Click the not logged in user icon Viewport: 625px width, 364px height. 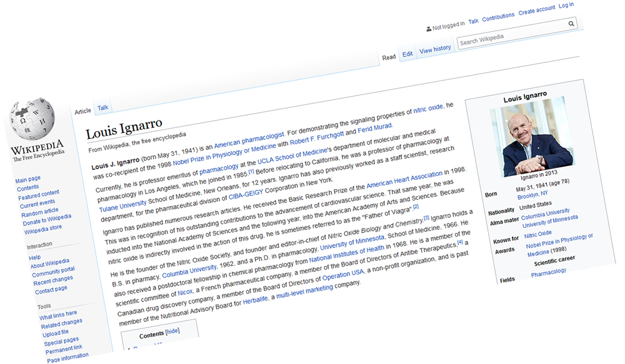[x=429, y=28]
